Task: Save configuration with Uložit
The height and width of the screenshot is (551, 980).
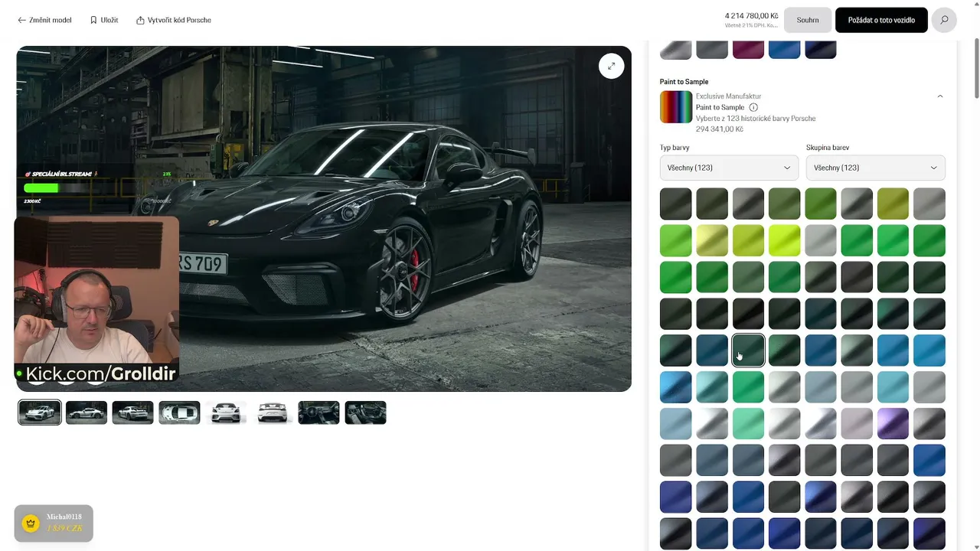Action: pos(104,20)
